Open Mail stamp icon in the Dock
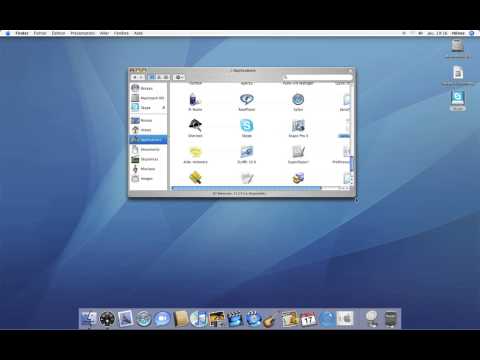 [125, 319]
